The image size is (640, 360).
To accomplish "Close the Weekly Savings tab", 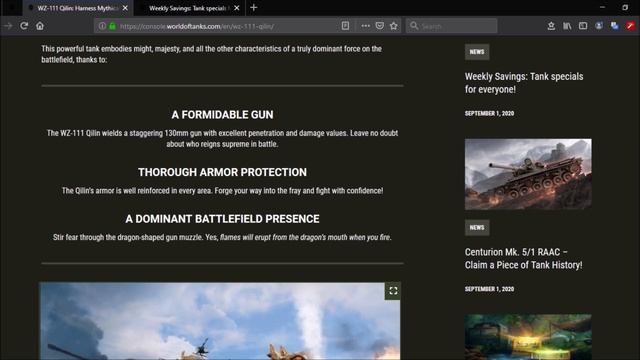I will click(x=237, y=8).
